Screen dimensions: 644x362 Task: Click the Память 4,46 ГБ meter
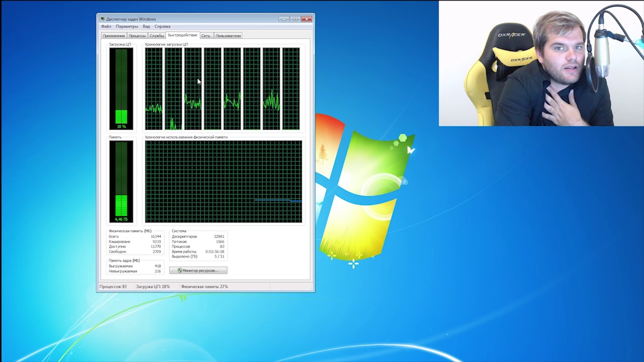click(x=121, y=182)
